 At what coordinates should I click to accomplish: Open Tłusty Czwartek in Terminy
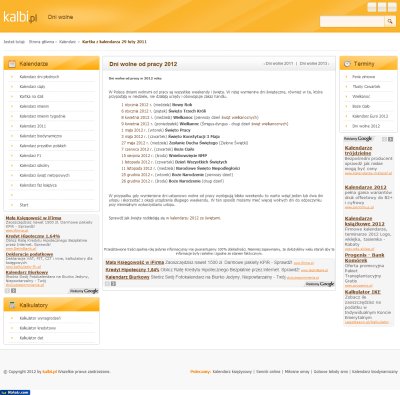366,87
